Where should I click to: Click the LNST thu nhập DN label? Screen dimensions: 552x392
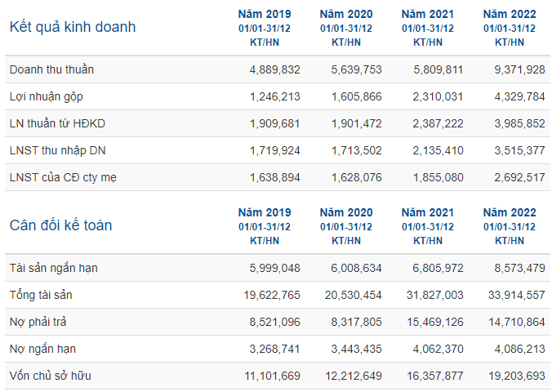coord(57,151)
